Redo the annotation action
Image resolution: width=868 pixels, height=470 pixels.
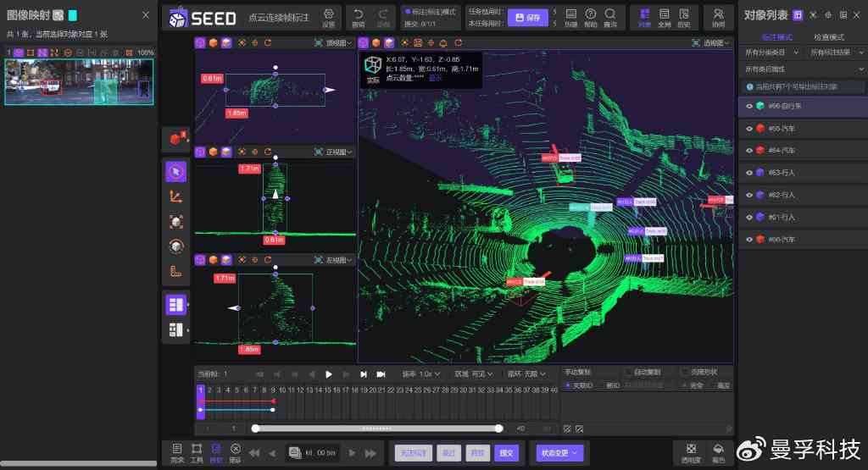point(383,17)
